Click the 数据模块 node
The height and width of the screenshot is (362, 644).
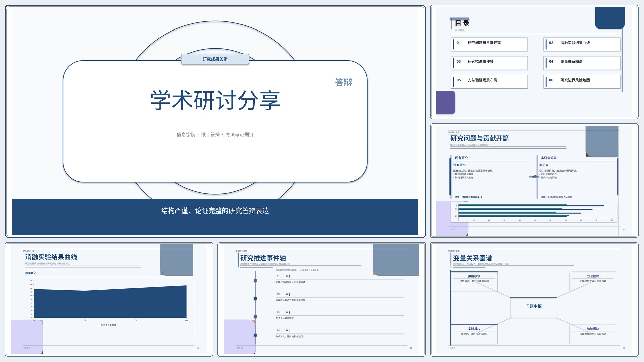pyautogui.click(x=474, y=281)
